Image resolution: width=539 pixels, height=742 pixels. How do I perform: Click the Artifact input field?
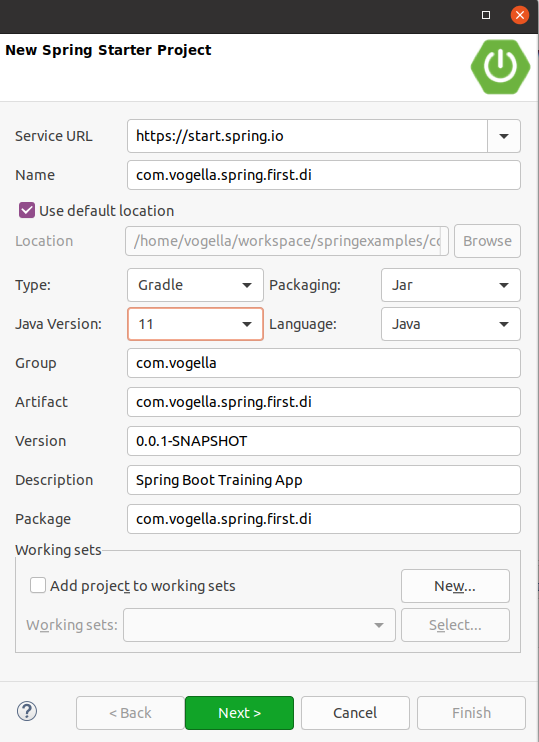(x=324, y=402)
